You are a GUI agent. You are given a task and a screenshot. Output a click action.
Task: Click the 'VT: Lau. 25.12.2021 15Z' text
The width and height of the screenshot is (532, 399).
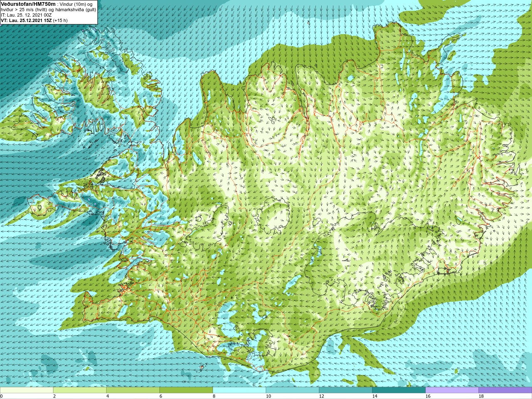point(26,20)
